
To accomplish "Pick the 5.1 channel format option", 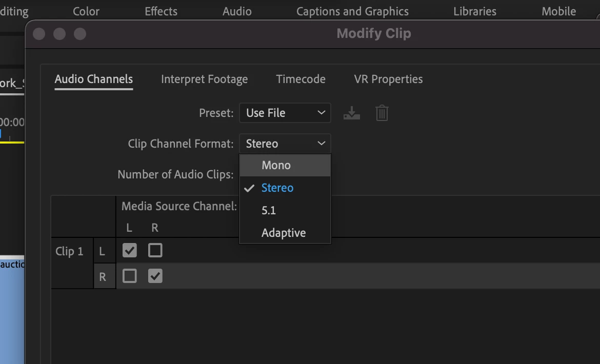I will [285, 210].
